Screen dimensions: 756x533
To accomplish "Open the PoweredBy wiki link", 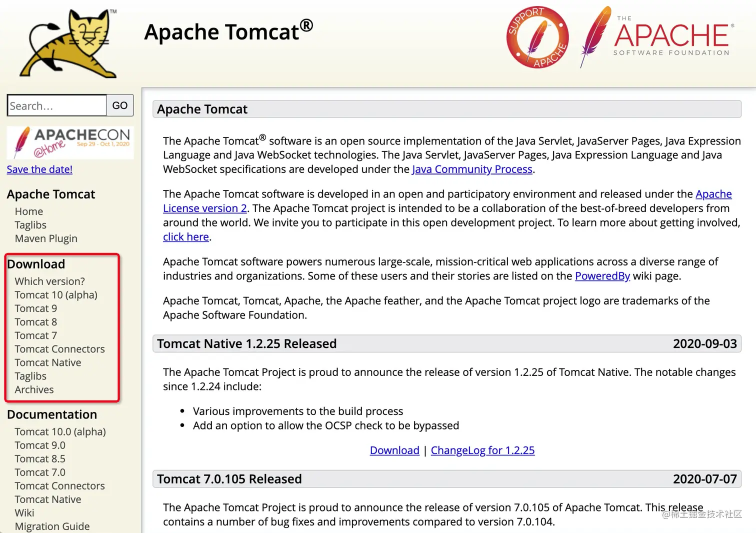I will pos(602,276).
